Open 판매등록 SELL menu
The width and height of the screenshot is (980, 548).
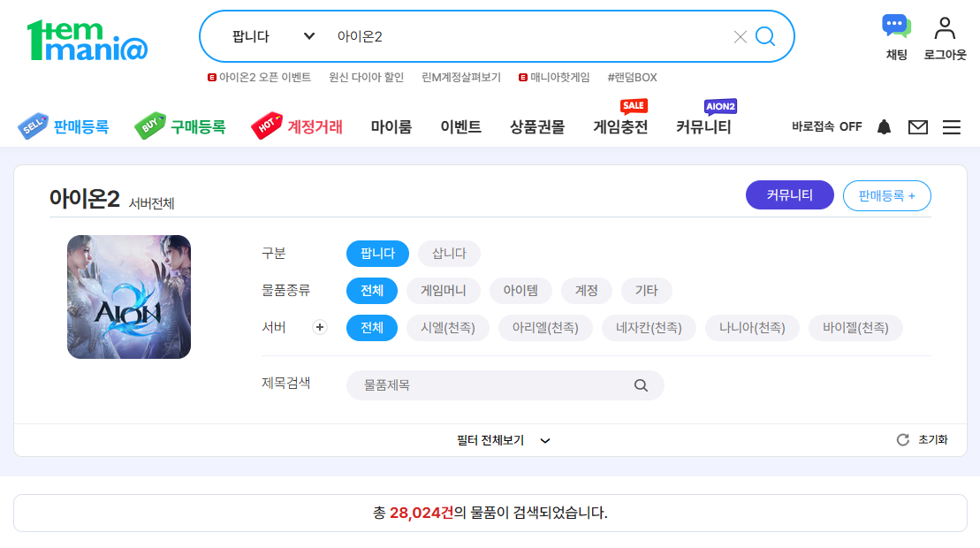[x=64, y=127]
